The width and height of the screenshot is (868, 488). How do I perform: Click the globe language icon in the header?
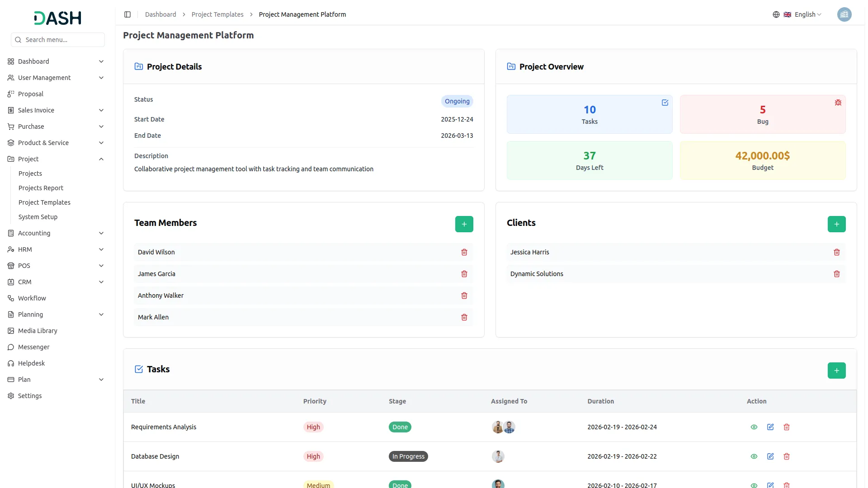[776, 14]
